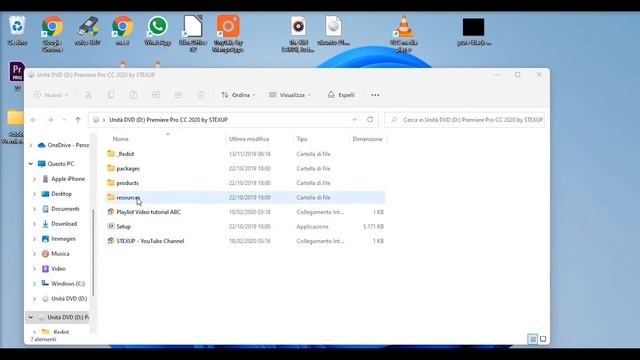Click the Rename icon in Explorer toolbar
Viewport: 640px width, 360px height.
(156, 95)
